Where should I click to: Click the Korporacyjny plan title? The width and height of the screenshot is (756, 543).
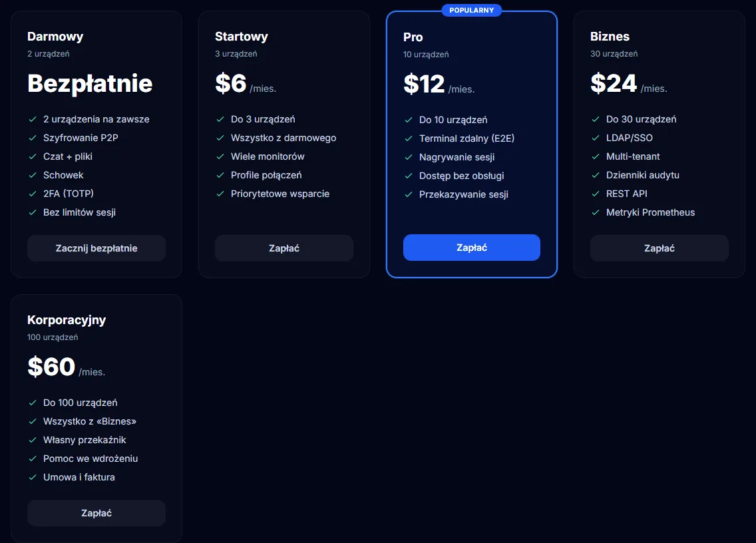(x=67, y=320)
